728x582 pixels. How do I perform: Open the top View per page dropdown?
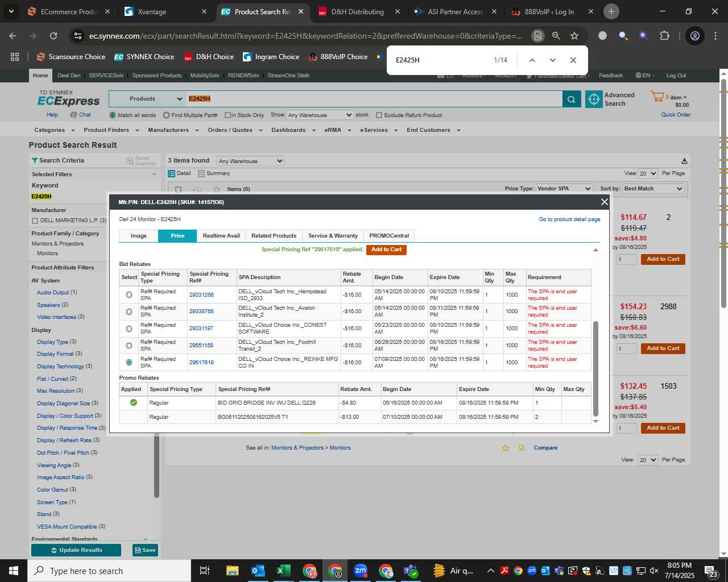(x=648, y=173)
